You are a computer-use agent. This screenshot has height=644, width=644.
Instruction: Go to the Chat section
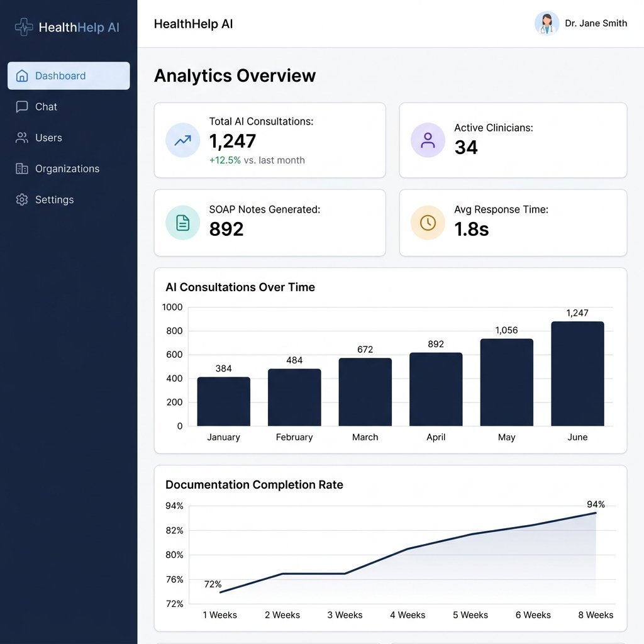coord(69,107)
